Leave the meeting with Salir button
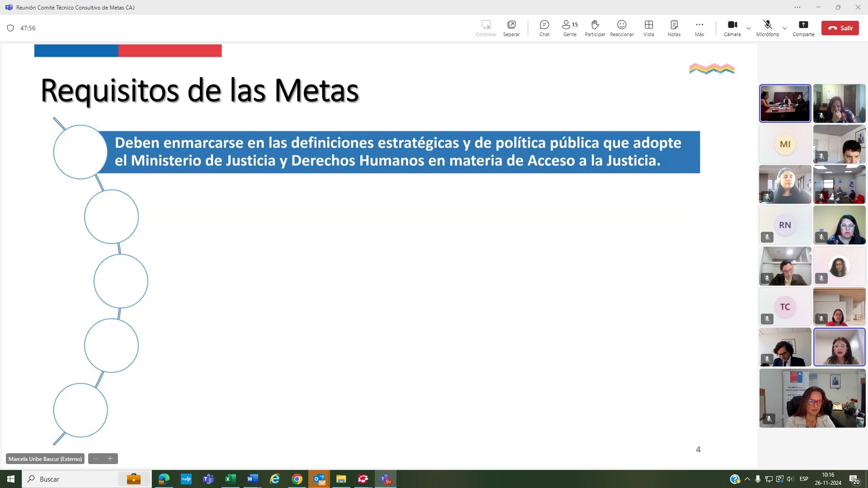This screenshot has height=488, width=868. pyautogui.click(x=840, y=28)
